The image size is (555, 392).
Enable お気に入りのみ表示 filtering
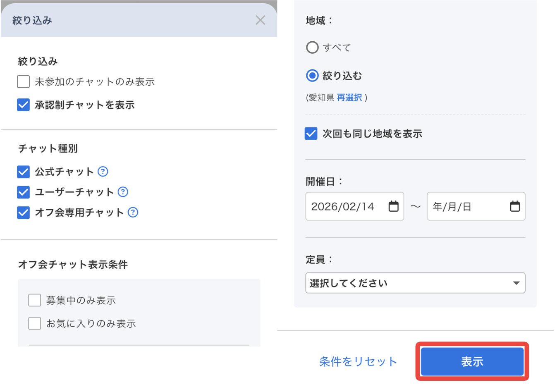coord(34,323)
